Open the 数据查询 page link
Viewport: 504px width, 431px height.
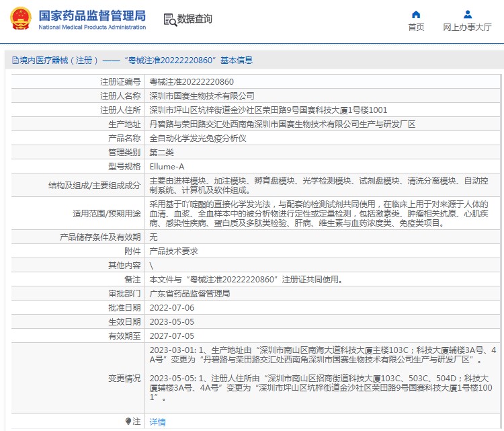(x=195, y=19)
